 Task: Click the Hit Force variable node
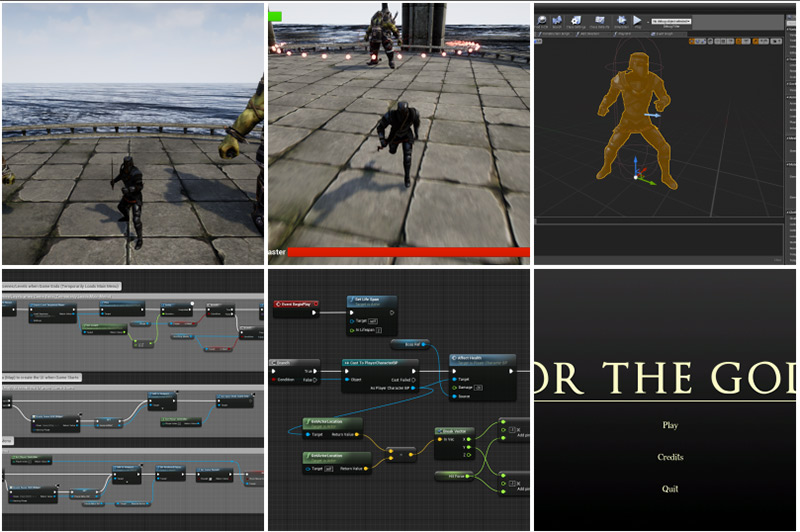click(x=453, y=476)
